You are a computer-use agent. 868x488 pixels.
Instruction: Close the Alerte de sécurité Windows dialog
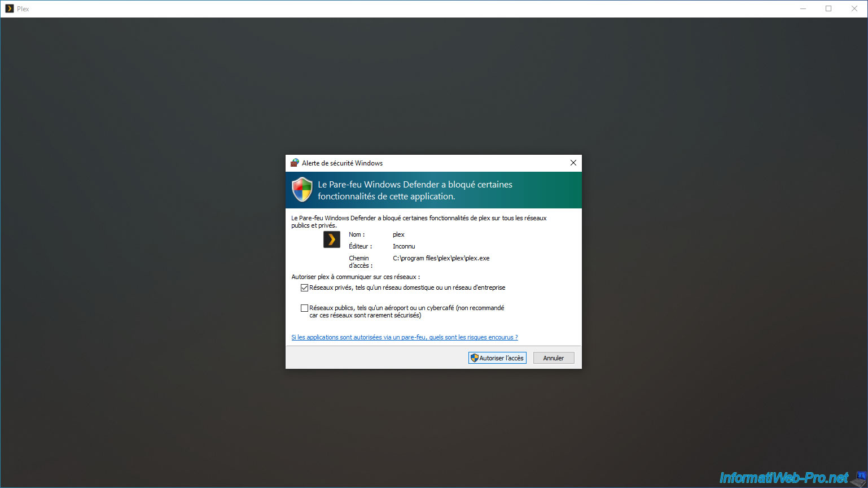pos(573,163)
